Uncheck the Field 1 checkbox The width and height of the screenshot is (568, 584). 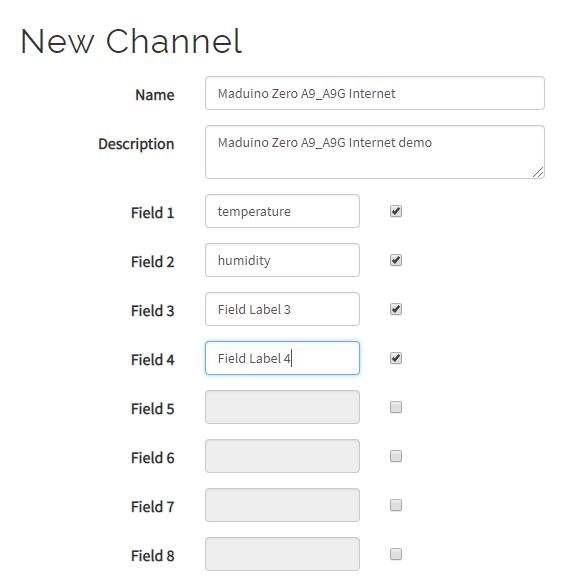396,211
